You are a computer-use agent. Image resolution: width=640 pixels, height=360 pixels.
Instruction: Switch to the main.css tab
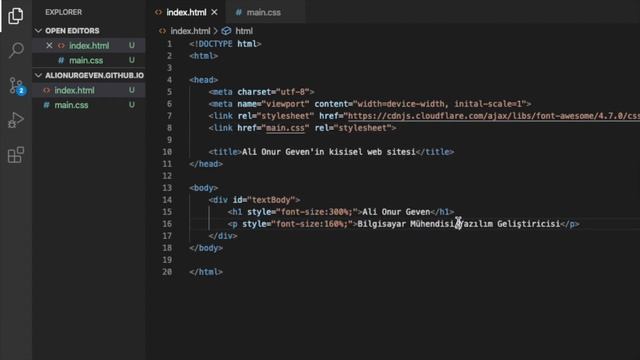click(263, 12)
